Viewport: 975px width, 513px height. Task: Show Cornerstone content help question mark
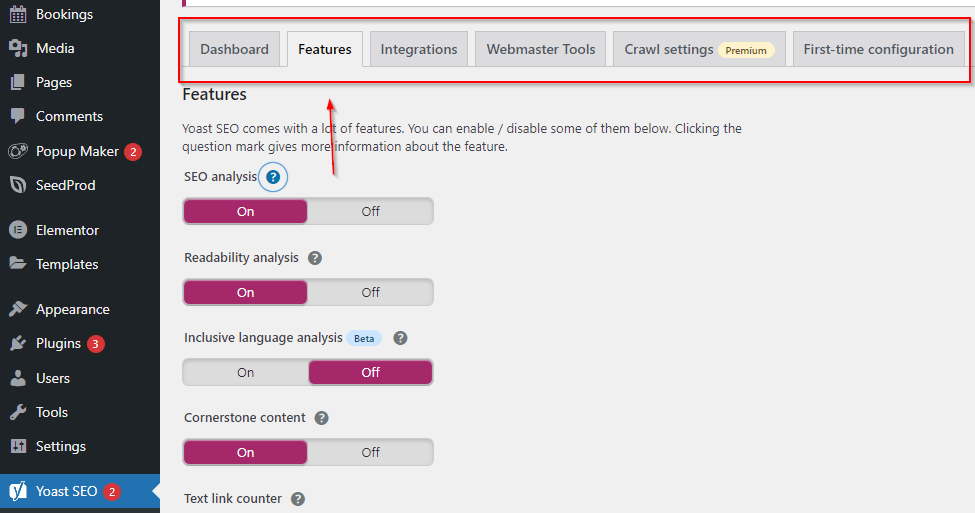[x=322, y=418]
